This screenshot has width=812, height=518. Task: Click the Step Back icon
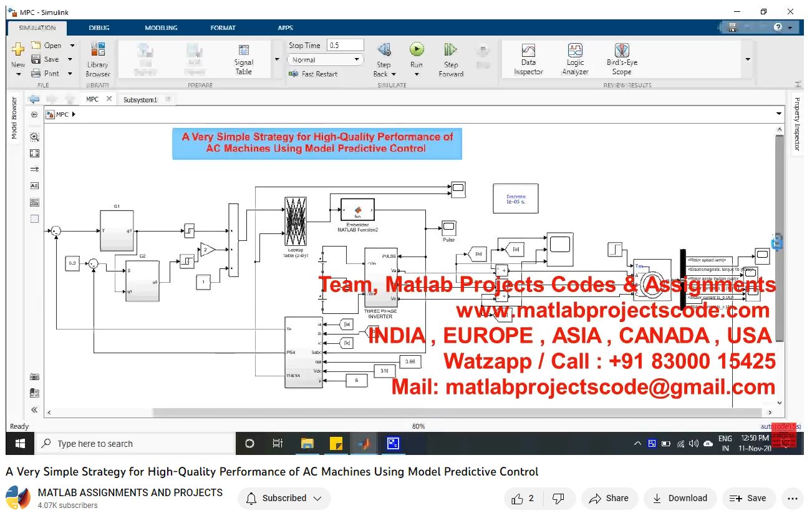click(384, 50)
